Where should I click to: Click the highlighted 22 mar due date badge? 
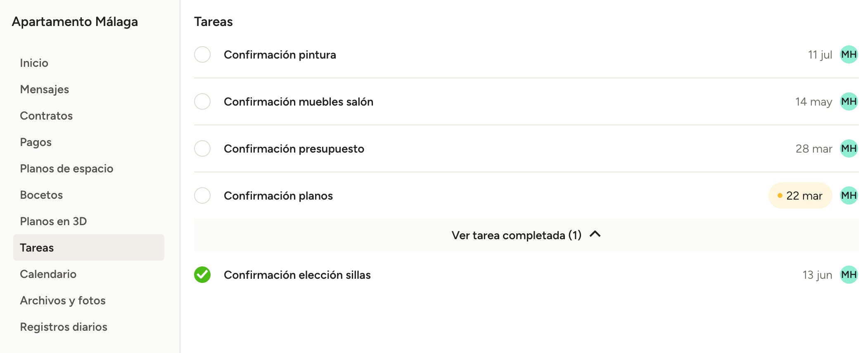click(800, 195)
